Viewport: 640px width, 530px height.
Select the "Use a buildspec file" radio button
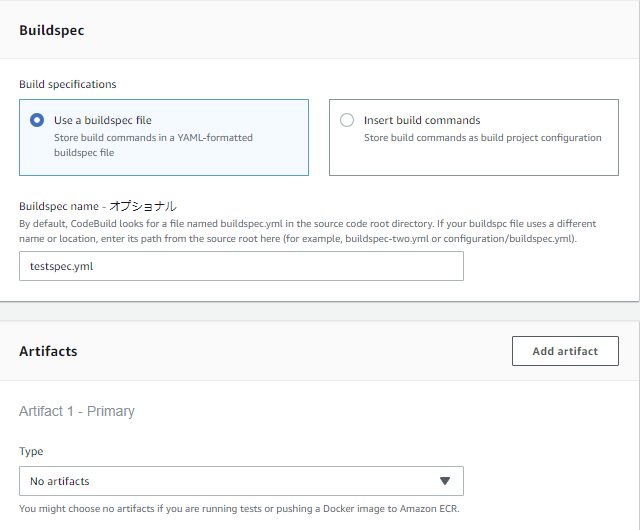point(37,120)
